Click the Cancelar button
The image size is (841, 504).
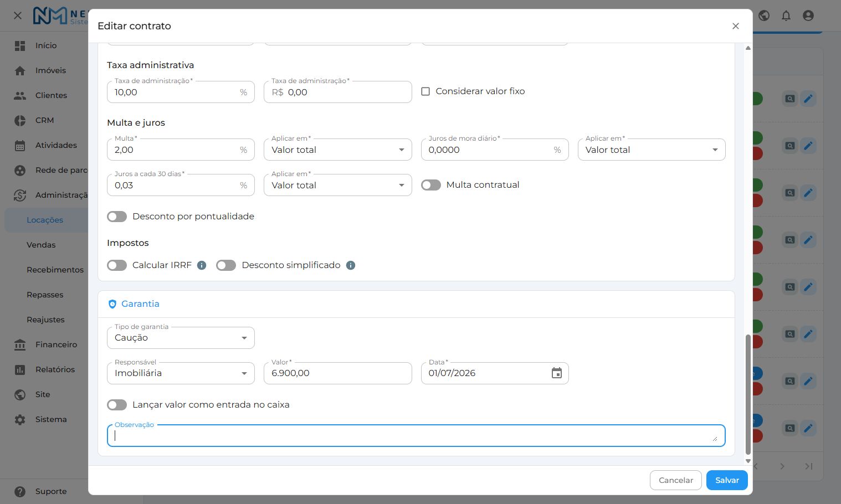tap(676, 480)
